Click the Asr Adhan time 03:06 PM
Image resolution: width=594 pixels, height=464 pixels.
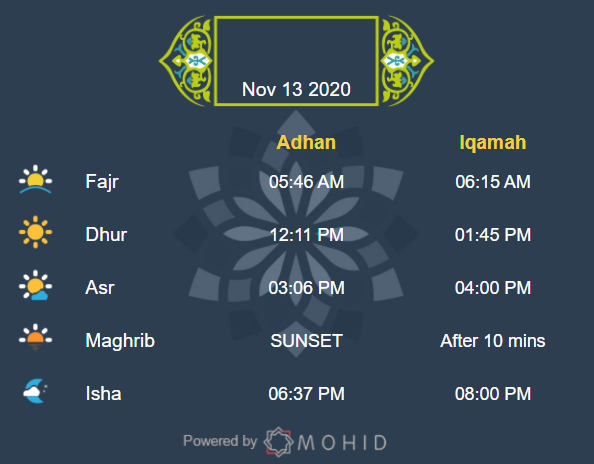click(306, 288)
